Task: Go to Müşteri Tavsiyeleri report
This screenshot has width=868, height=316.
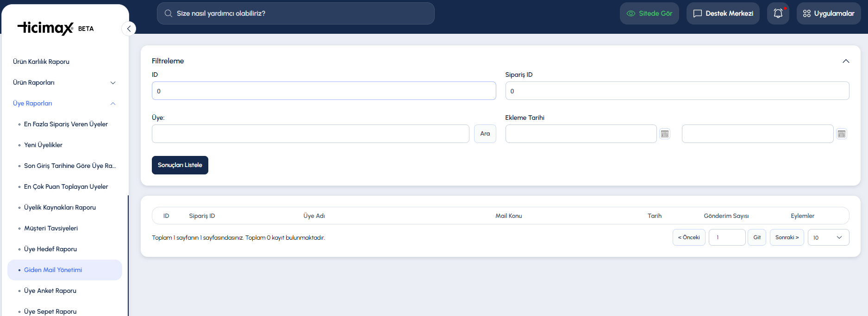Action: pyautogui.click(x=51, y=228)
